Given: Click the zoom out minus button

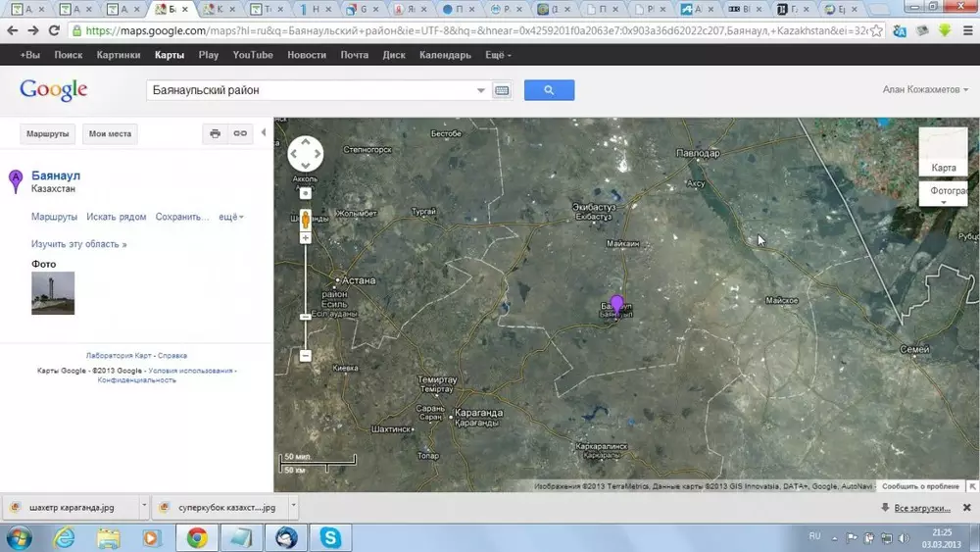Looking at the screenshot, I should (x=306, y=356).
